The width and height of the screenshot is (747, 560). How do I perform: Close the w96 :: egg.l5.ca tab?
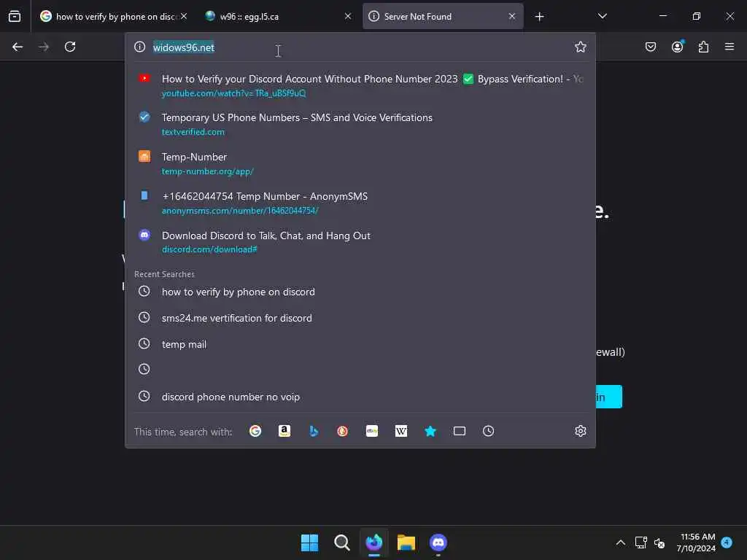(348, 16)
